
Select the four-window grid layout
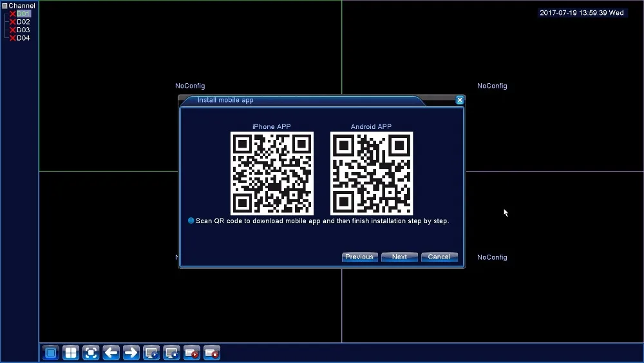(71, 353)
